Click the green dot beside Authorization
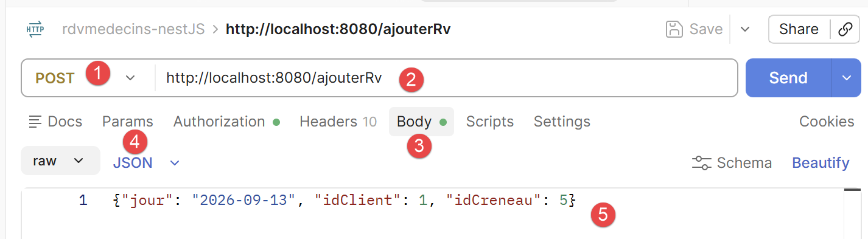868x239 pixels. coord(276,122)
